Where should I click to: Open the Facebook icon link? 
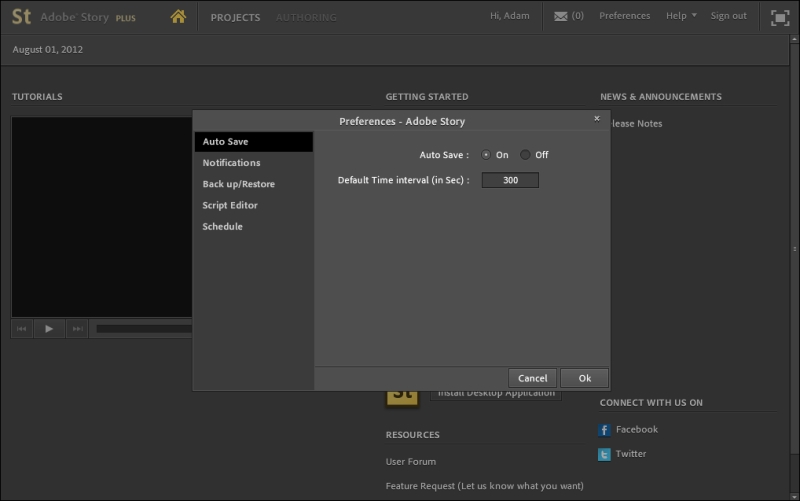pos(604,430)
